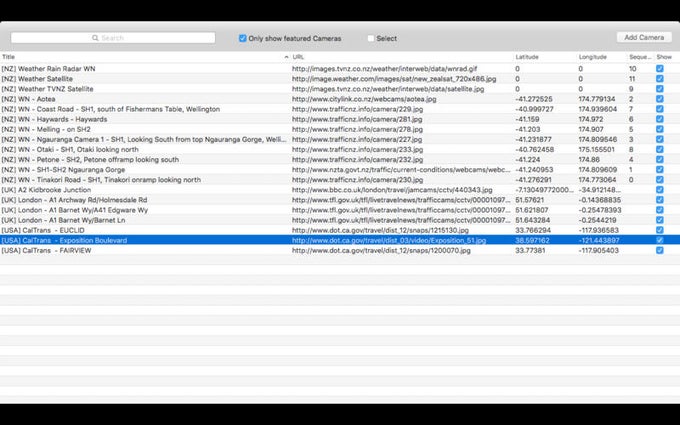Toggle sort arrow in Title header

286,57
